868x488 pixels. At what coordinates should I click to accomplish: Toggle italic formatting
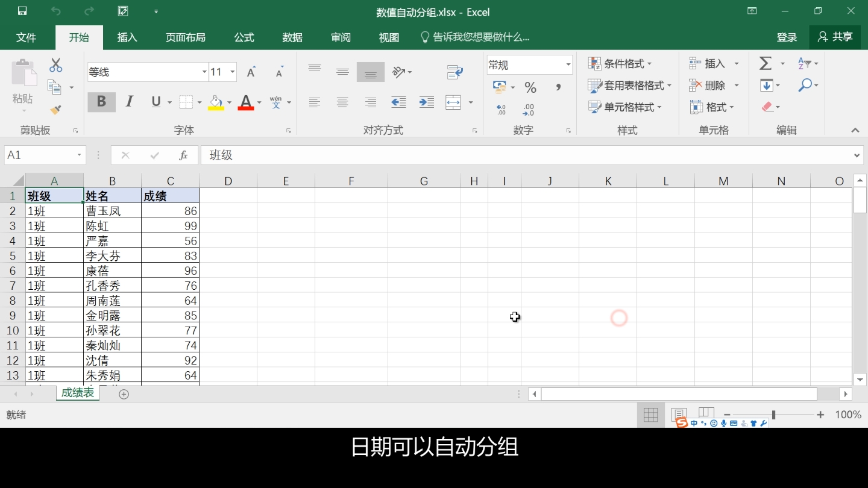(x=128, y=102)
